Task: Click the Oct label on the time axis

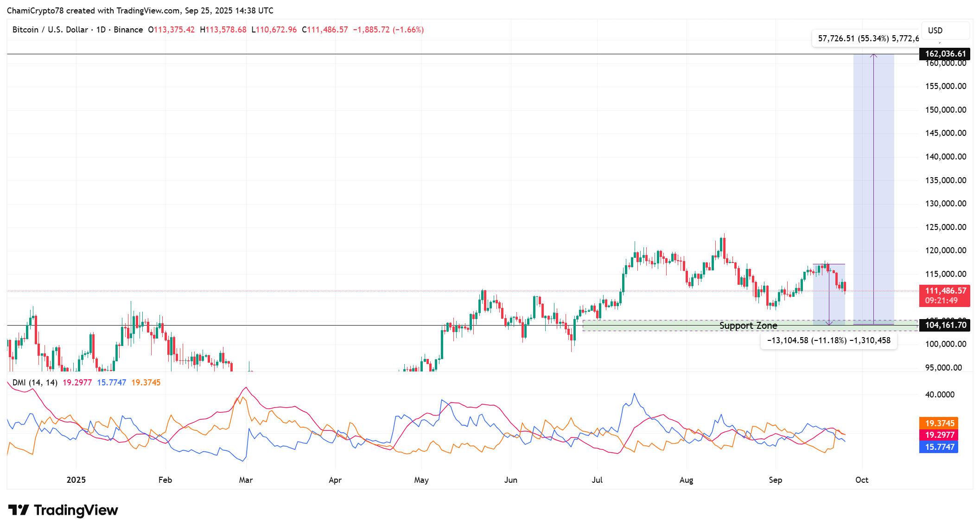Action: coord(861,480)
